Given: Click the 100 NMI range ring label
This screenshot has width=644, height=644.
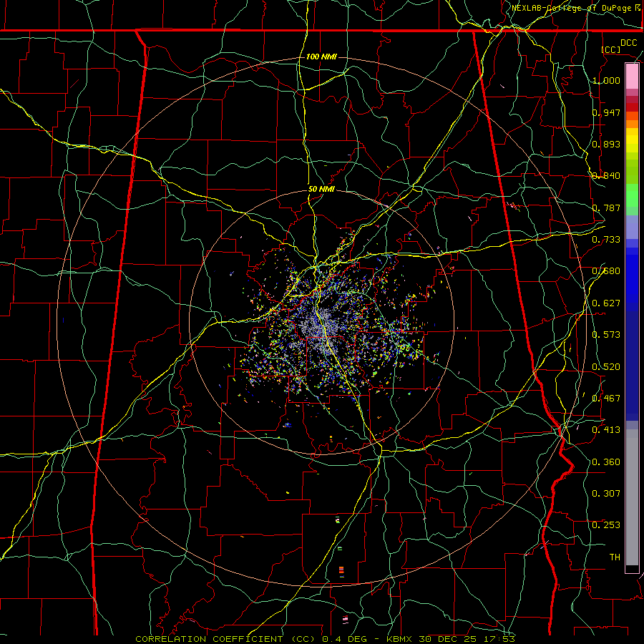Looking at the screenshot, I should (x=321, y=57).
